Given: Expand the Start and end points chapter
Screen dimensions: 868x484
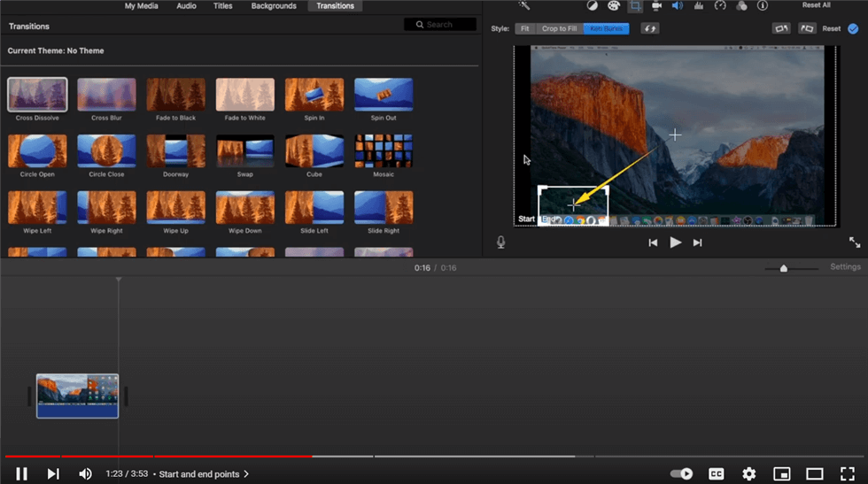Looking at the screenshot, I should coord(205,474).
